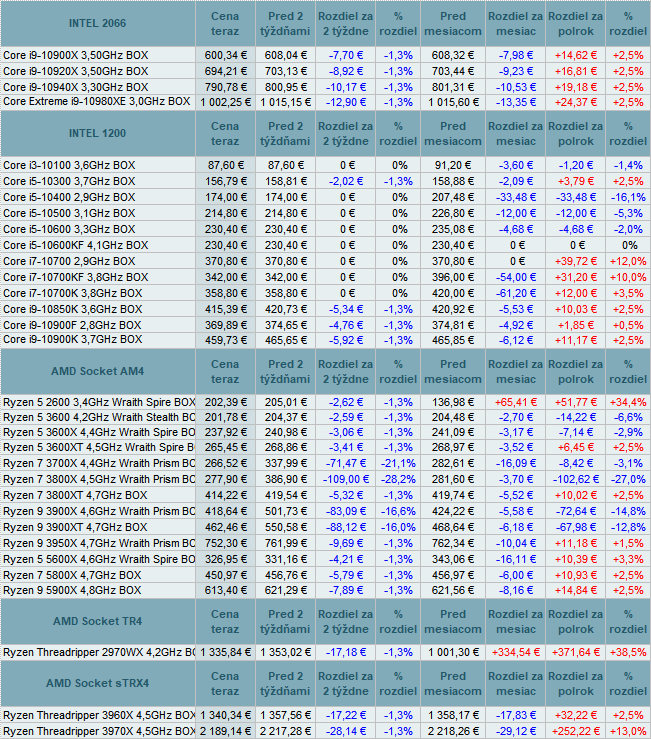Select the INTEL 1200 section header
The height and width of the screenshot is (739, 651).
[x=98, y=133]
